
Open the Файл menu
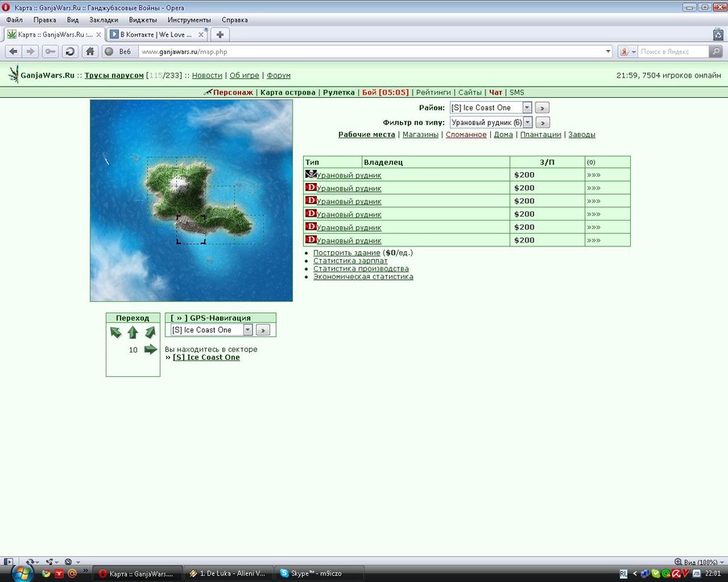point(14,20)
